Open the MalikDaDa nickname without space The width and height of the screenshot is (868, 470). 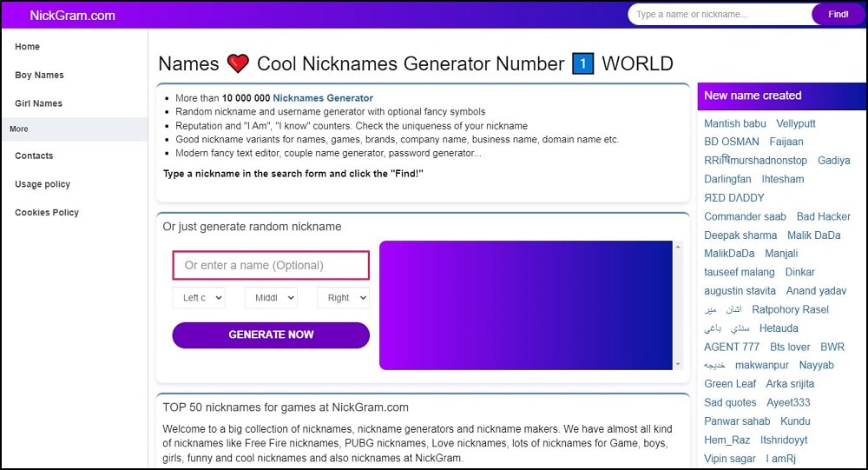[x=729, y=254]
